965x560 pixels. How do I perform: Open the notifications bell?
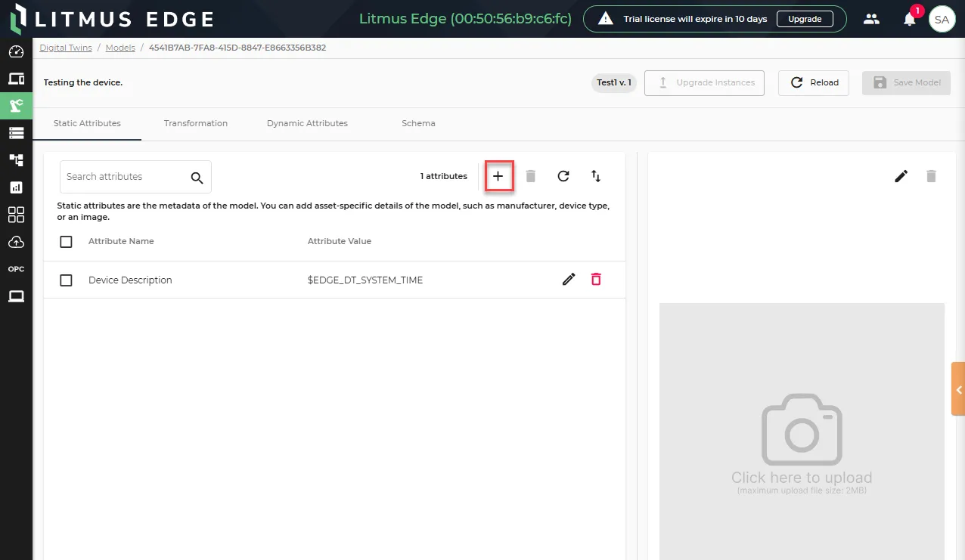[x=910, y=20]
